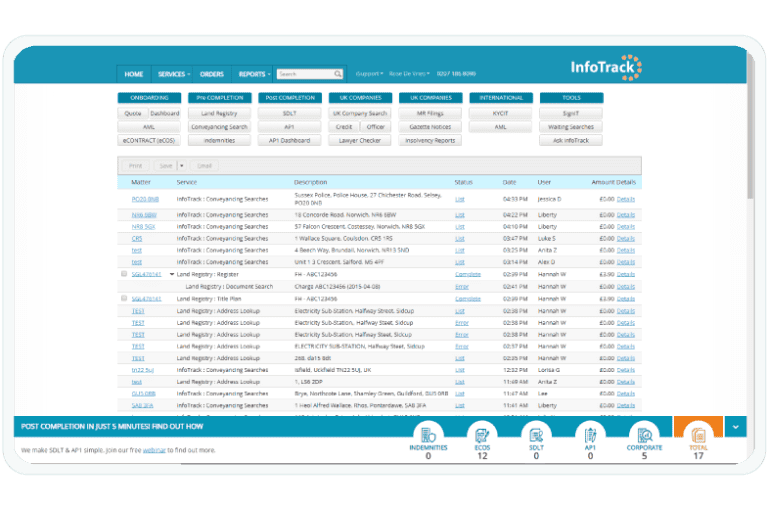The image size is (768, 510).
Task: Open the SERVICES dropdown menu
Action: [173, 74]
